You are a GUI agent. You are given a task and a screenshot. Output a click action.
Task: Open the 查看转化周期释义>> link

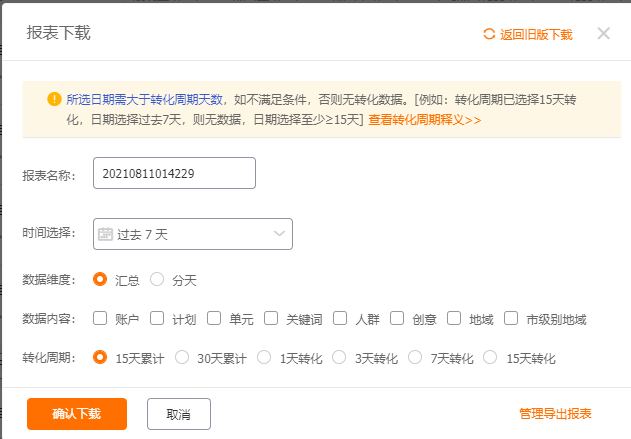coord(425,120)
